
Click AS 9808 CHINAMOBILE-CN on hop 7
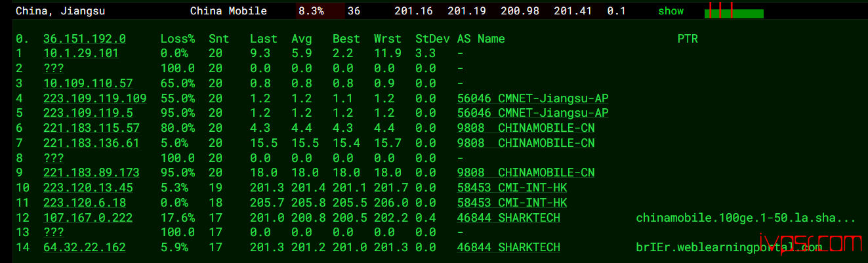point(526,143)
